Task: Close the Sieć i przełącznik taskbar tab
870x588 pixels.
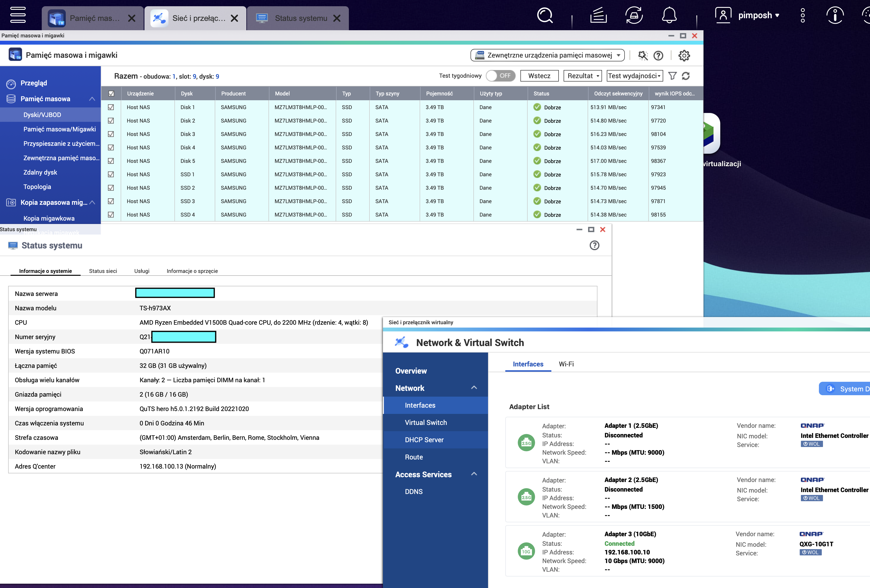Action: 234,18
